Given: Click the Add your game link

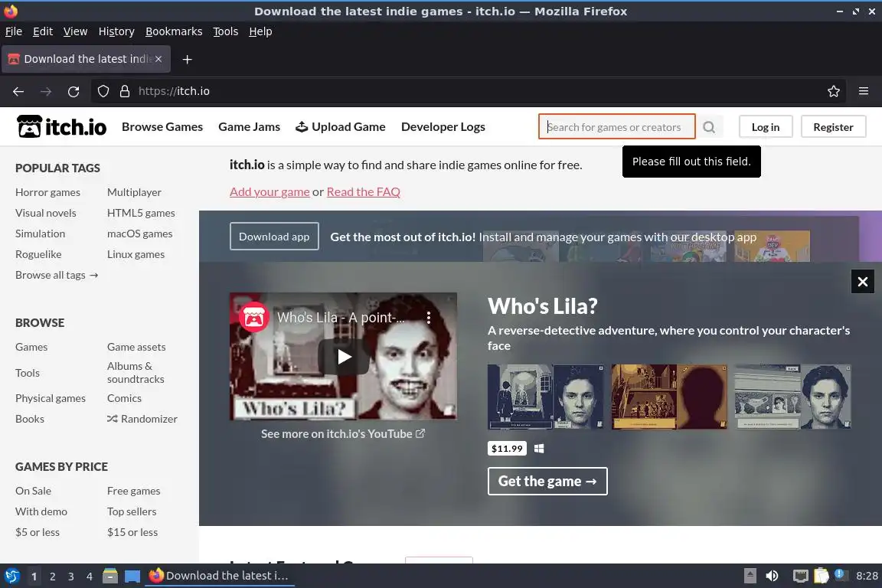Looking at the screenshot, I should [269, 192].
